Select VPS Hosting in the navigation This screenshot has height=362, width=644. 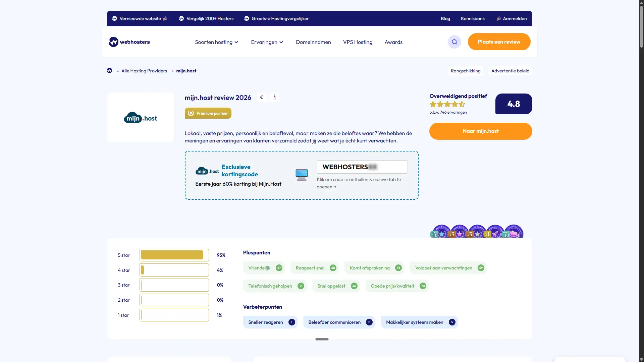tap(358, 42)
